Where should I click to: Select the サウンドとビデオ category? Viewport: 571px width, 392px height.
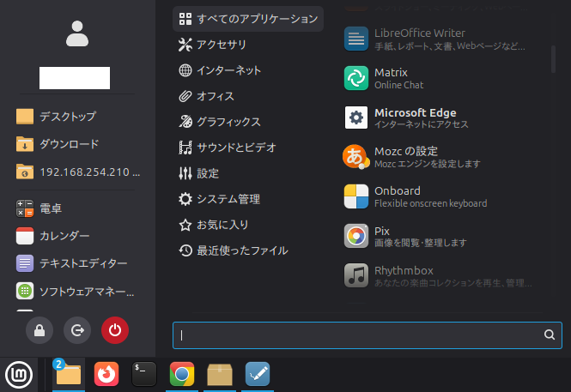coord(235,148)
